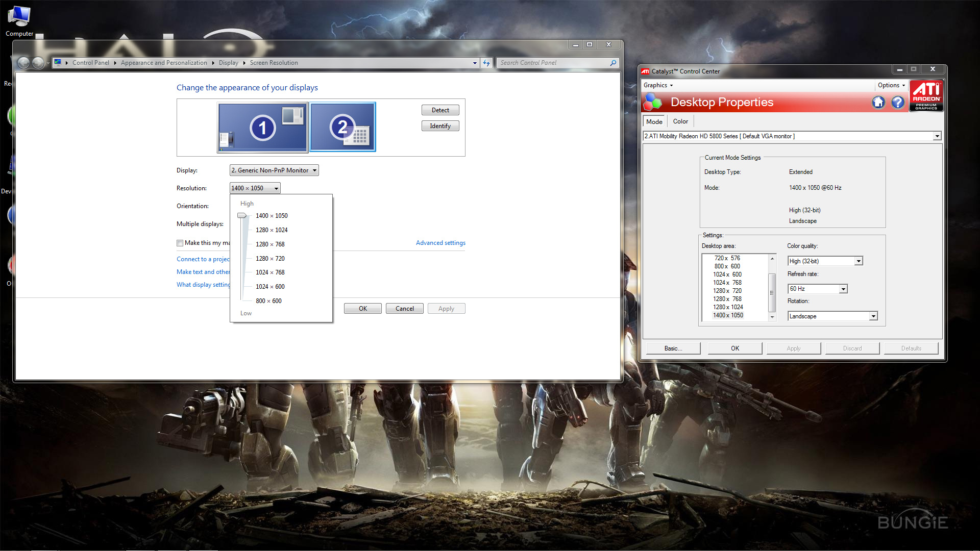Click the search magnifier in Control Panel
Screen dimensions: 980x551
(613, 63)
